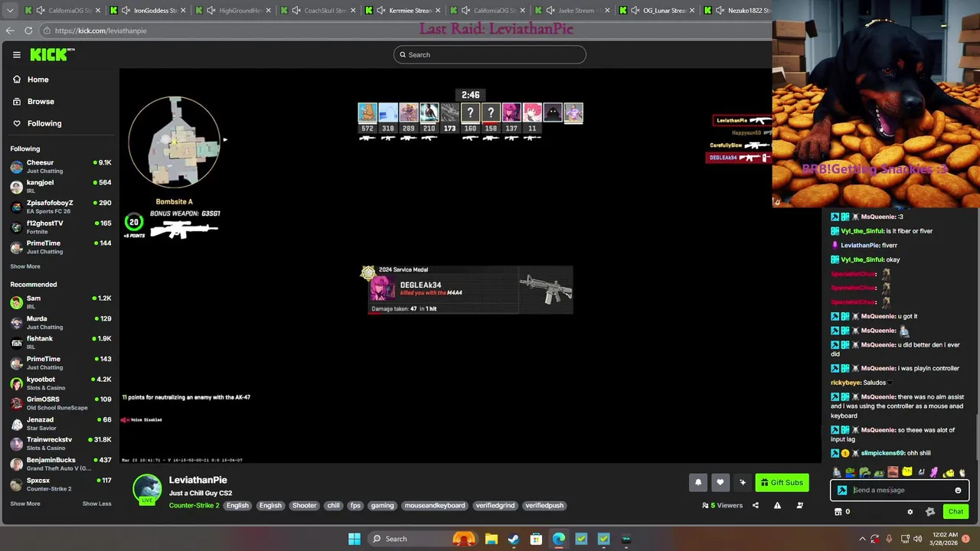Collapse Recommended list with Show Less

(96, 504)
